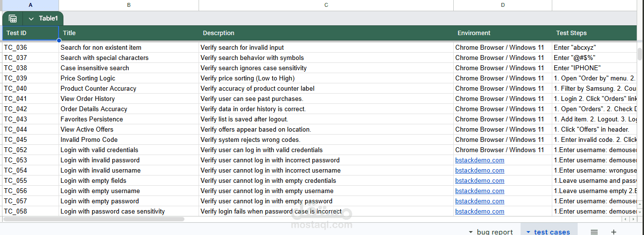
Task: Open bstackdemo.com link in TC_053 row
Action: coord(480,160)
